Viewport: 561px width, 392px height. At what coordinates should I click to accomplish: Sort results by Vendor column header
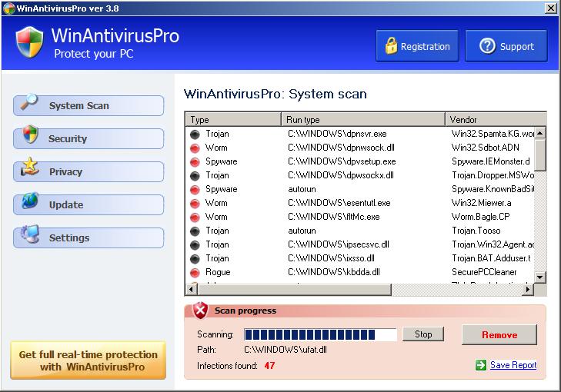pyautogui.click(x=489, y=120)
